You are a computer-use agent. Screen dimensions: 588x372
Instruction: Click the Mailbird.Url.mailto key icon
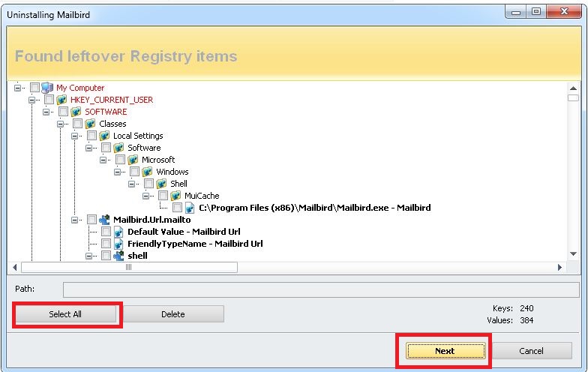pyautogui.click(x=104, y=220)
